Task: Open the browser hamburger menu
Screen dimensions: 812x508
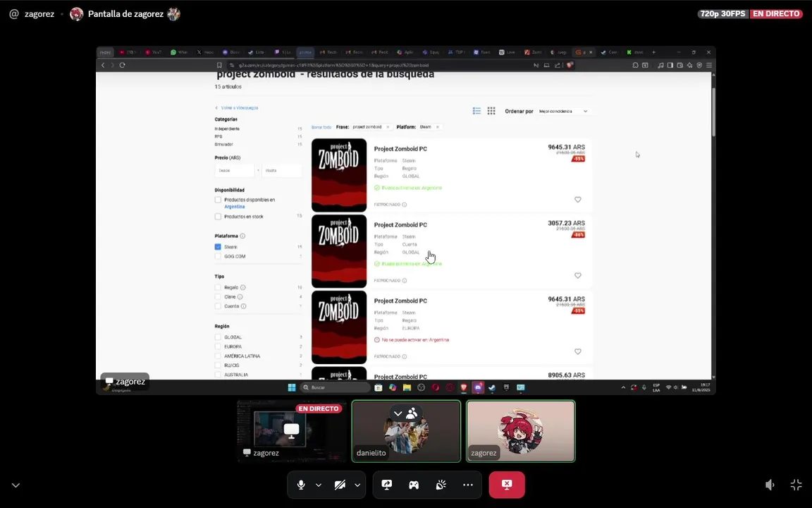Action: [709, 66]
